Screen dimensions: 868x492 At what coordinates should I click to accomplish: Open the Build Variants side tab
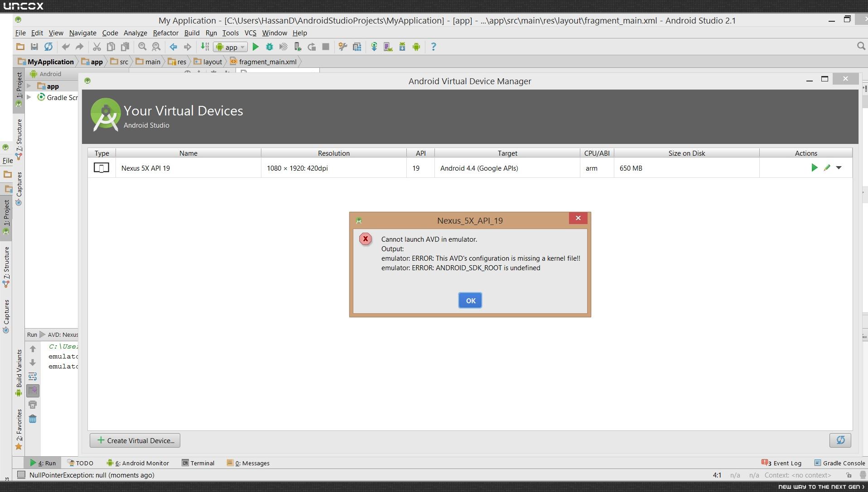tap(19, 372)
